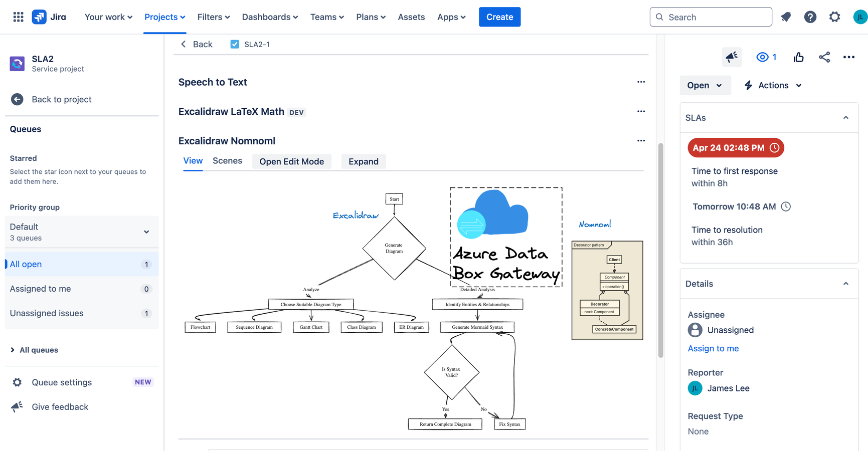The height and width of the screenshot is (451, 868).
Task: Open Excalidraw LaTeX Math more options
Action: pyautogui.click(x=641, y=111)
